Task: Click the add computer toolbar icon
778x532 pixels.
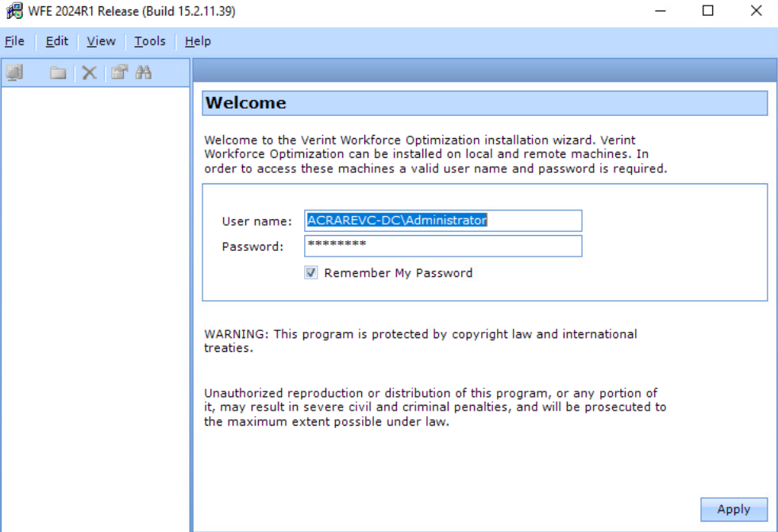Action: coord(14,73)
